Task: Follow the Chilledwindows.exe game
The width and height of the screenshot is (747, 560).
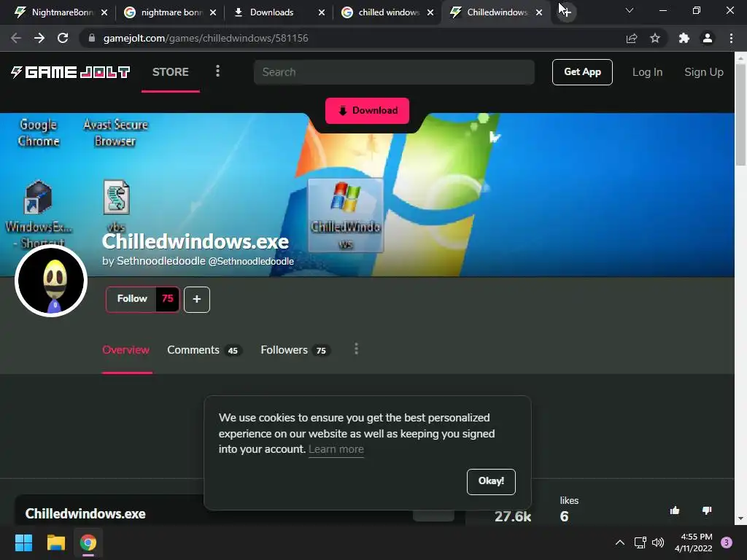Action: pos(132,299)
